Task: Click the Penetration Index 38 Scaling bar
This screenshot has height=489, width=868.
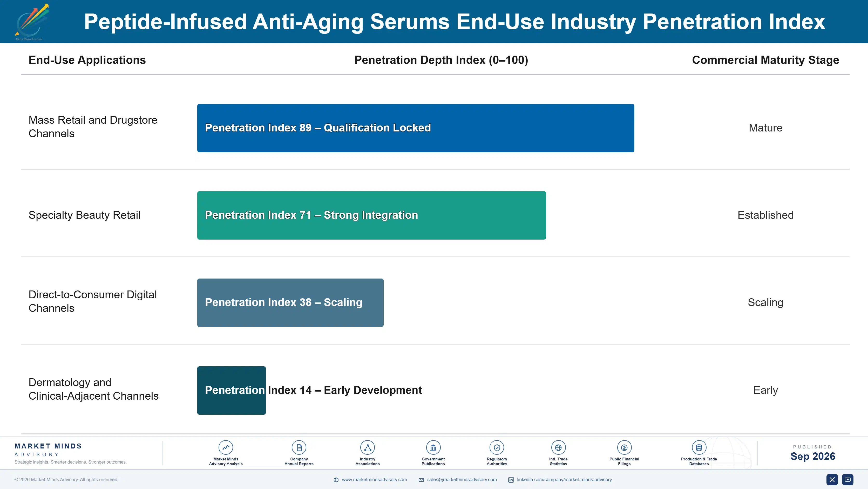Action: pyautogui.click(x=290, y=302)
